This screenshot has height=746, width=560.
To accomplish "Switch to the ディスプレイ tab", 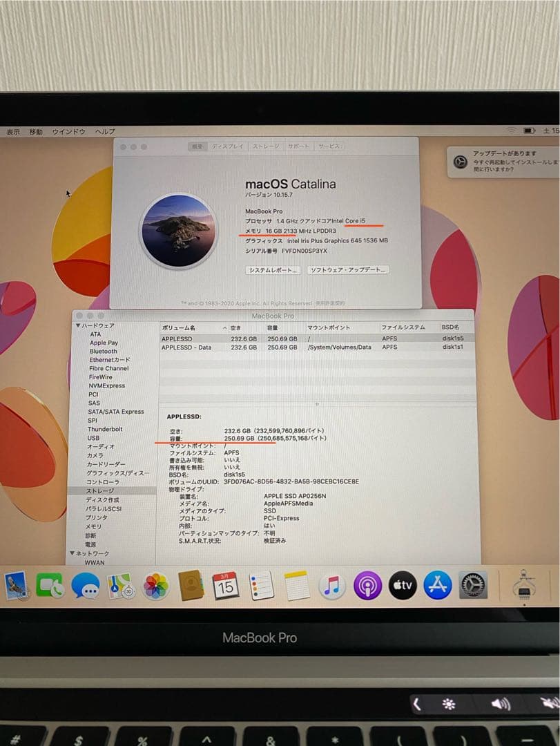I will pyautogui.click(x=227, y=146).
